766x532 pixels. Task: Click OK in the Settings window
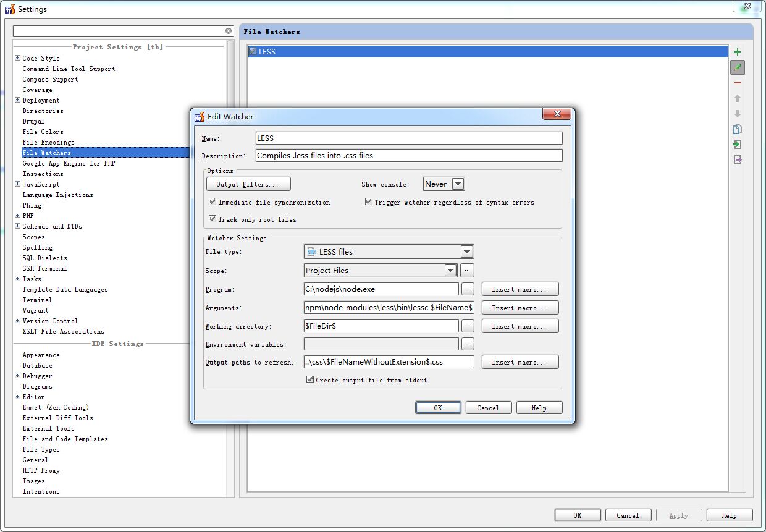pyautogui.click(x=578, y=515)
